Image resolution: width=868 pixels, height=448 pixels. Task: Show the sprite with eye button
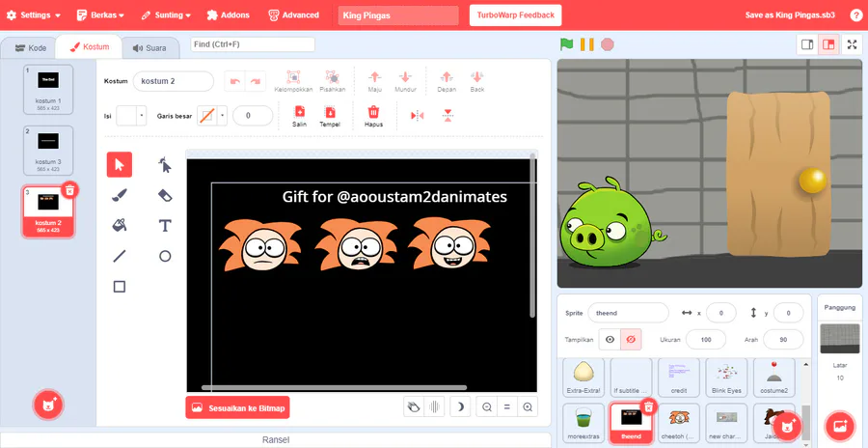[610, 339]
